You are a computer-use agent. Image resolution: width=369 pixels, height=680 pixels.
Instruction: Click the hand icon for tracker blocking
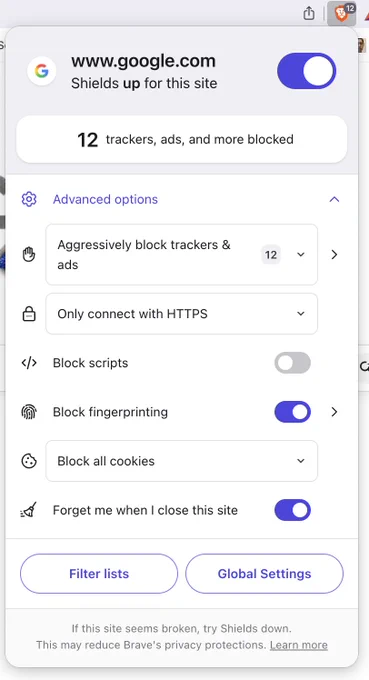(x=29, y=255)
